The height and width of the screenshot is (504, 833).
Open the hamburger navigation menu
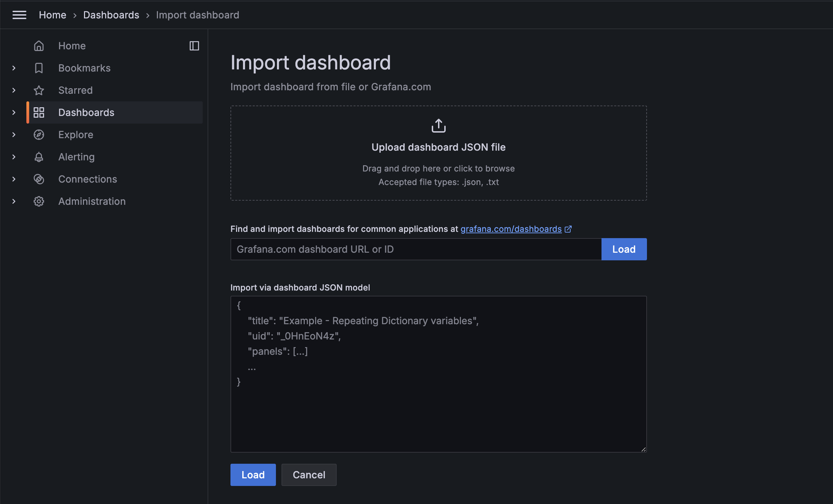click(19, 15)
